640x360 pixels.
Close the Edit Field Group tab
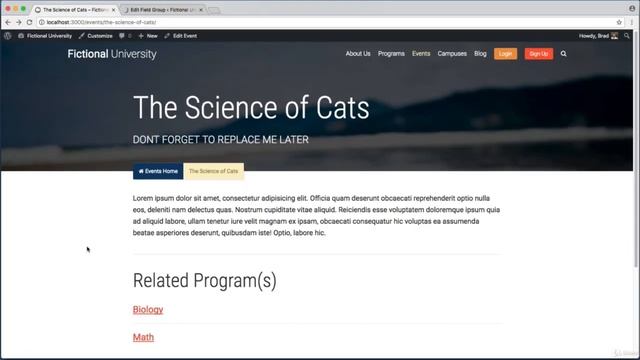click(201, 9)
